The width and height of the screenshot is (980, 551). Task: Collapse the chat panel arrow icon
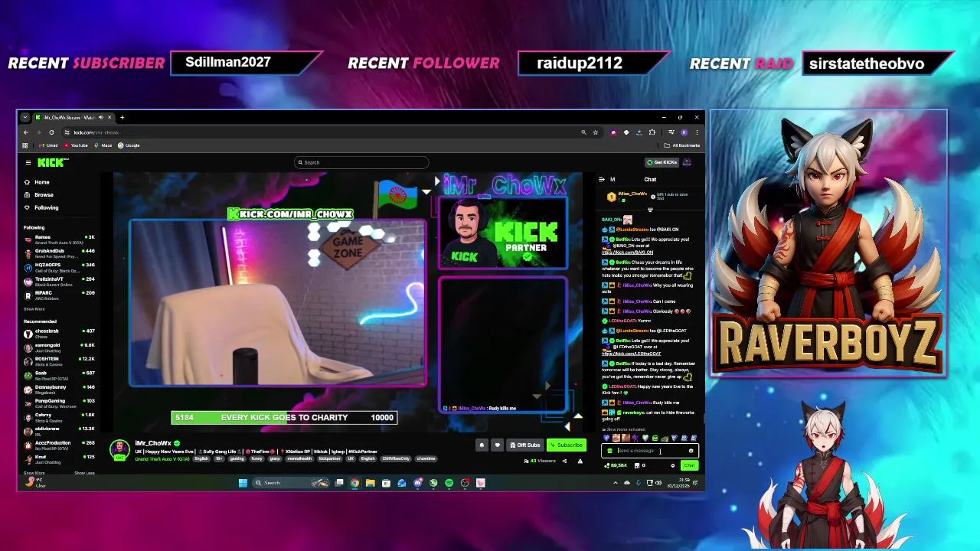[x=602, y=179]
